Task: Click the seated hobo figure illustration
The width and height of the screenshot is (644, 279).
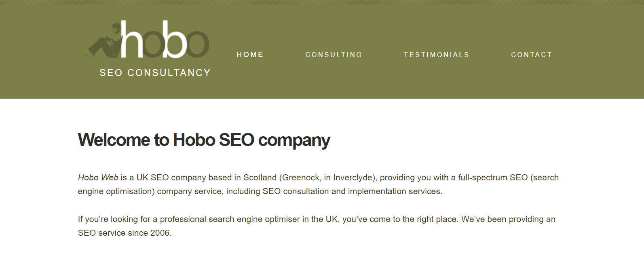Action: [x=104, y=40]
